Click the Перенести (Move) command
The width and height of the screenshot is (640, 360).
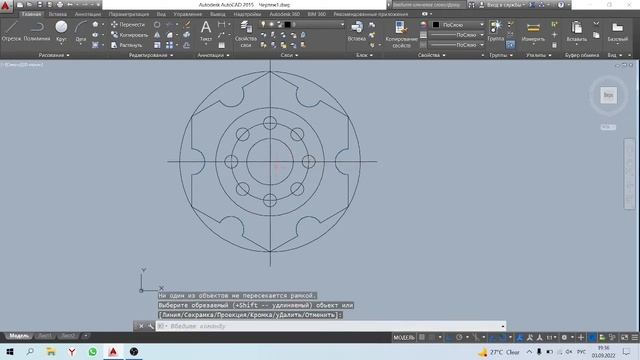pos(128,24)
